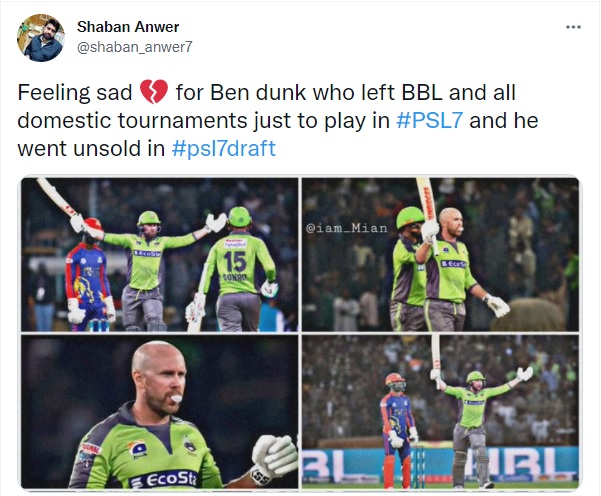This screenshot has height=496, width=601.
Task: Click the @iam_Mian watermark text
Action: tap(346, 228)
